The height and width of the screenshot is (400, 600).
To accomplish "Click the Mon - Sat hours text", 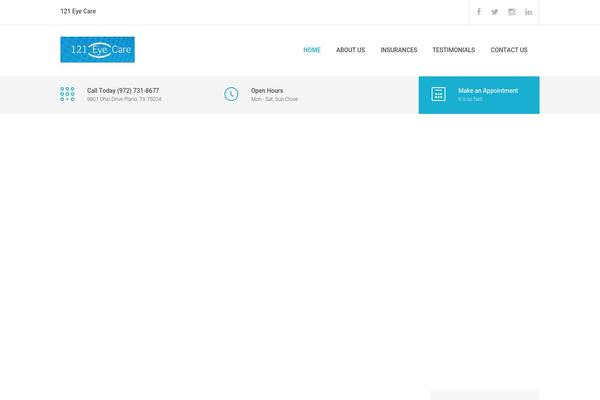I will [x=274, y=99].
